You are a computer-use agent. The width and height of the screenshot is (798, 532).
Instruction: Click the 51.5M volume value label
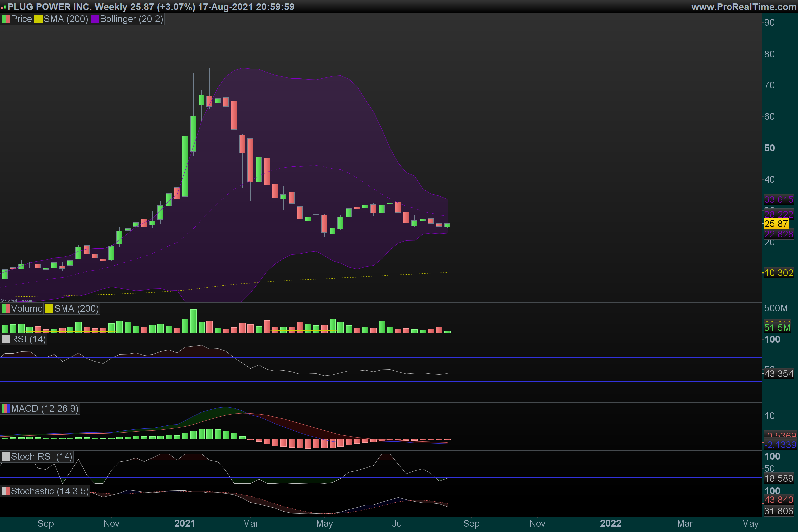[777, 328]
